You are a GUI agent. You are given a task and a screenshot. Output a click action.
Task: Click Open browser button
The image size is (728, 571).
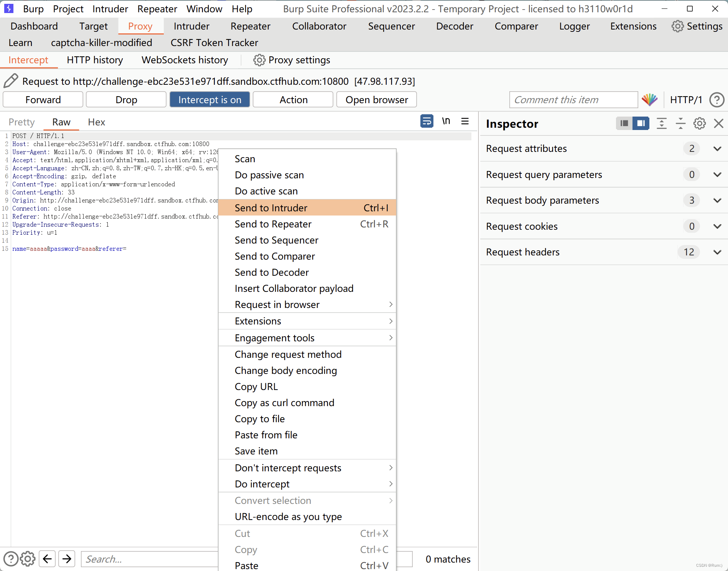(x=377, y=100)
